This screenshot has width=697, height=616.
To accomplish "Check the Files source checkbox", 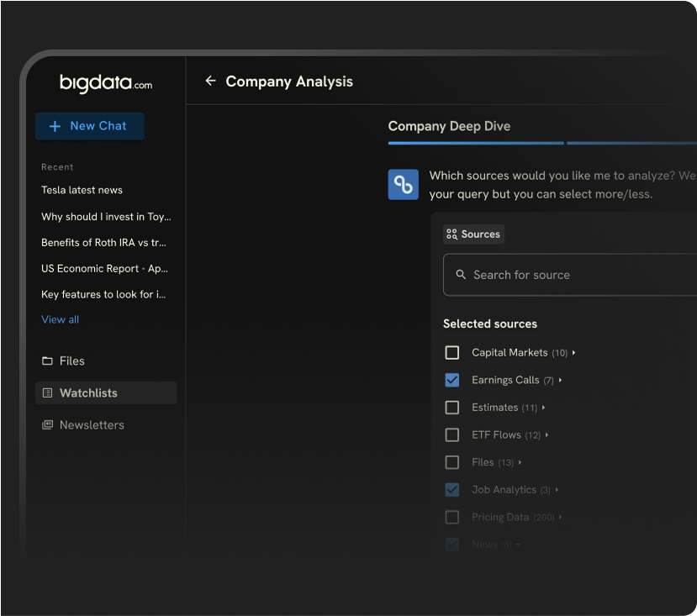I will click(452, 462).
